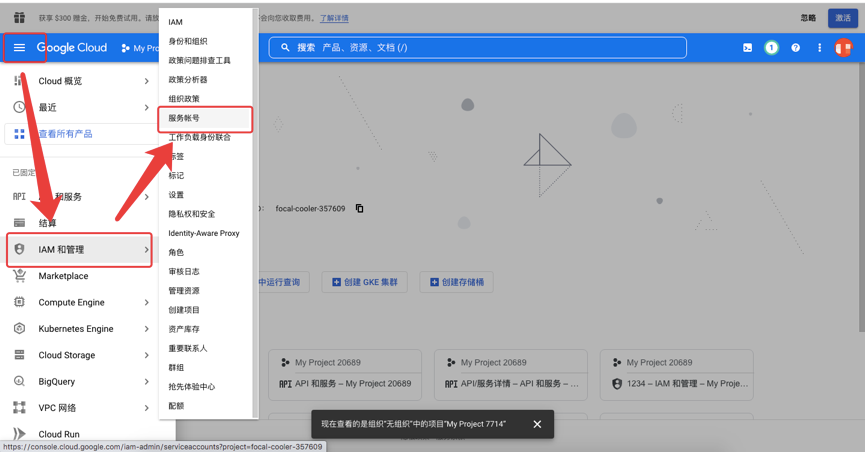Click 查看所有产品 link
This screenshot has width=865, height=452.
coord(65,134)
